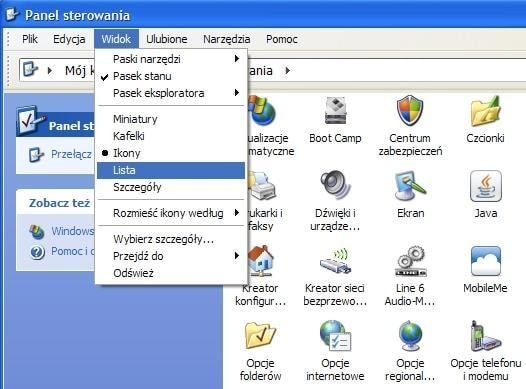
Task: Click the Przełącz view switch icon
Action: click(36, 154)
